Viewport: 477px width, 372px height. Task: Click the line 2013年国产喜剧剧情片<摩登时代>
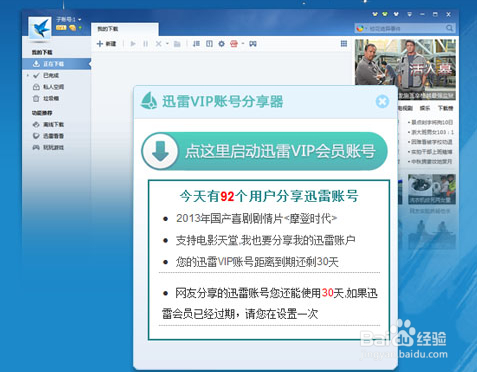tap(257, 219)
